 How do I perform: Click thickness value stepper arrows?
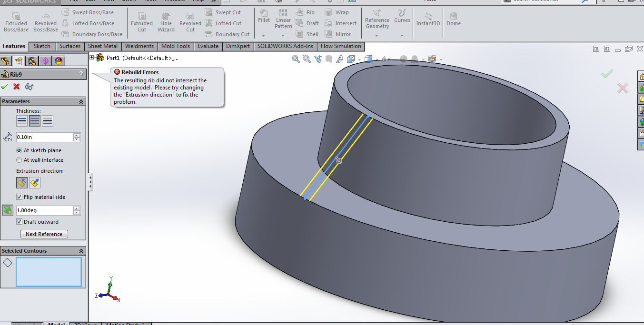[x=77, y=137]
